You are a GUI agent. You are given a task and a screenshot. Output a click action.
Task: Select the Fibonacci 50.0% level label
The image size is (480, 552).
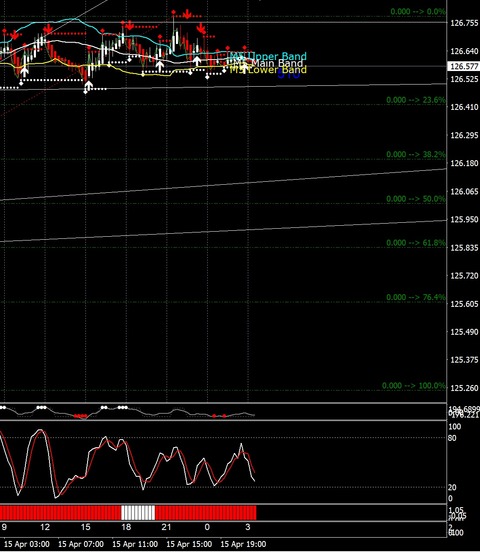pos(416,199)
